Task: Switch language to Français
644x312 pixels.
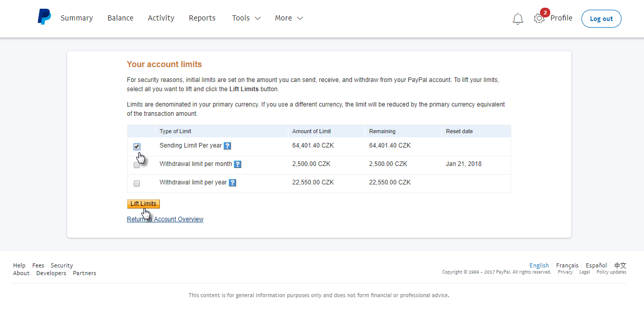Action: (x=567, y=265)
